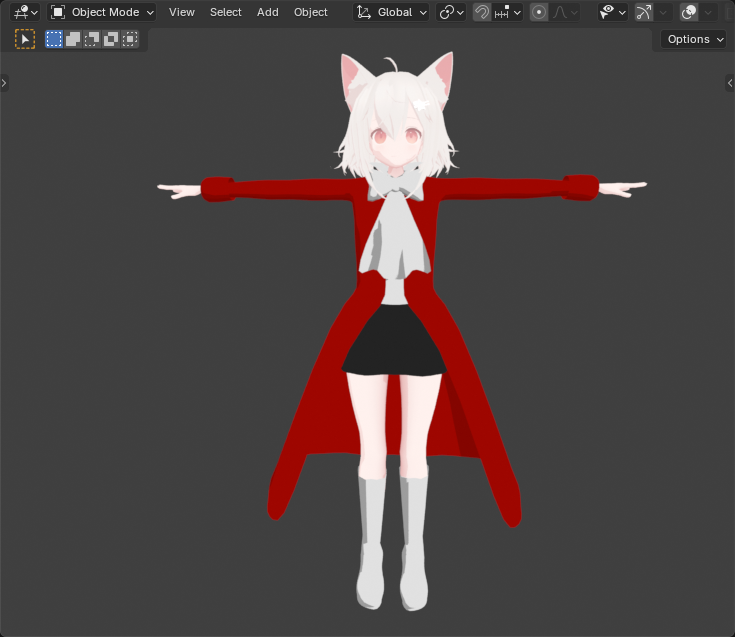The height and width of the screenshot is (637, 735).
Task: Open the Object Mode dropdown
Action: tap(102, 12)
